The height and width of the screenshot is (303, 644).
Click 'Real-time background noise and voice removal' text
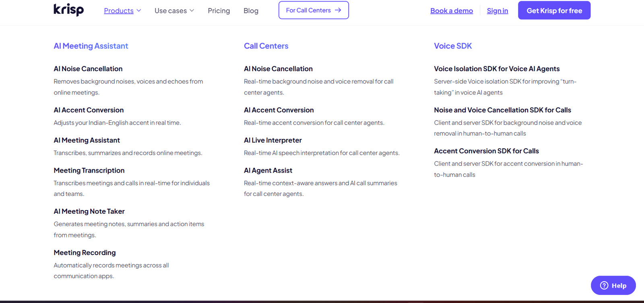click(319, 87)
